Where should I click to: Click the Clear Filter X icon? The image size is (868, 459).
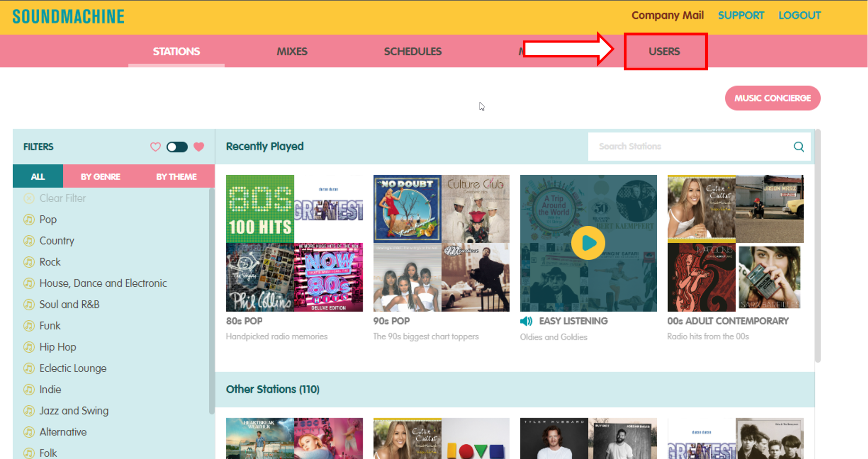[29, 198]
